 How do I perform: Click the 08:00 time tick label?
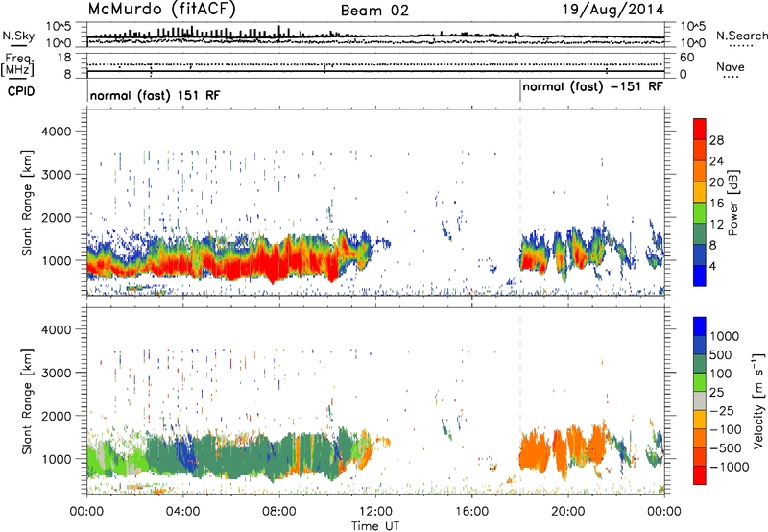click(279, 512)
